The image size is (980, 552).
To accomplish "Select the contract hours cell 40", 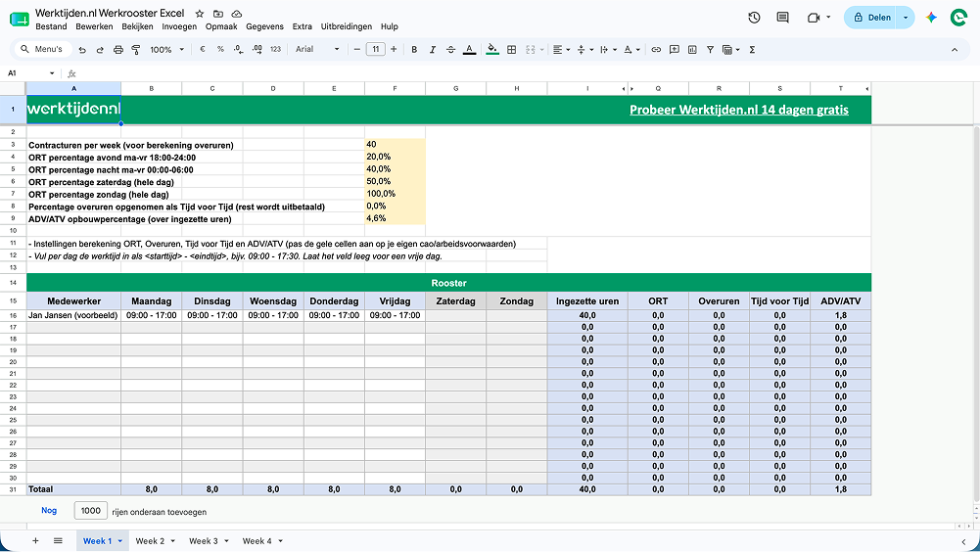I will tap(395, 145).
